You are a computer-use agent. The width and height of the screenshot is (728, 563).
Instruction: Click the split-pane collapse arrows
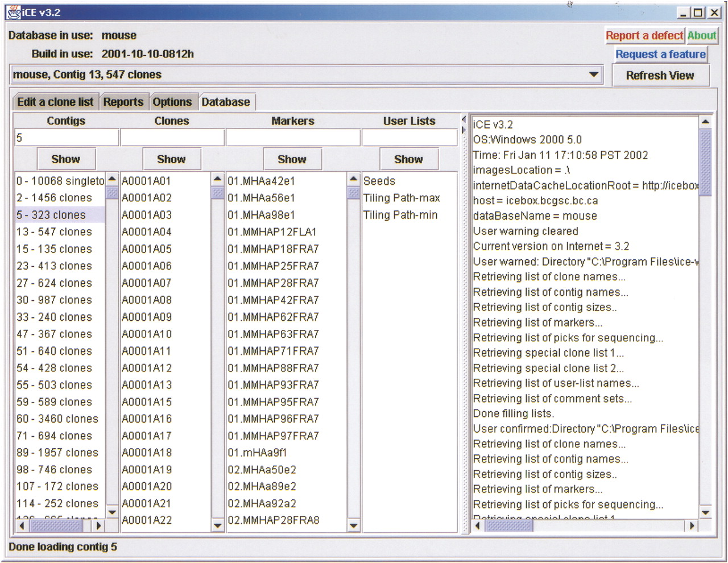tap(464, 125)
